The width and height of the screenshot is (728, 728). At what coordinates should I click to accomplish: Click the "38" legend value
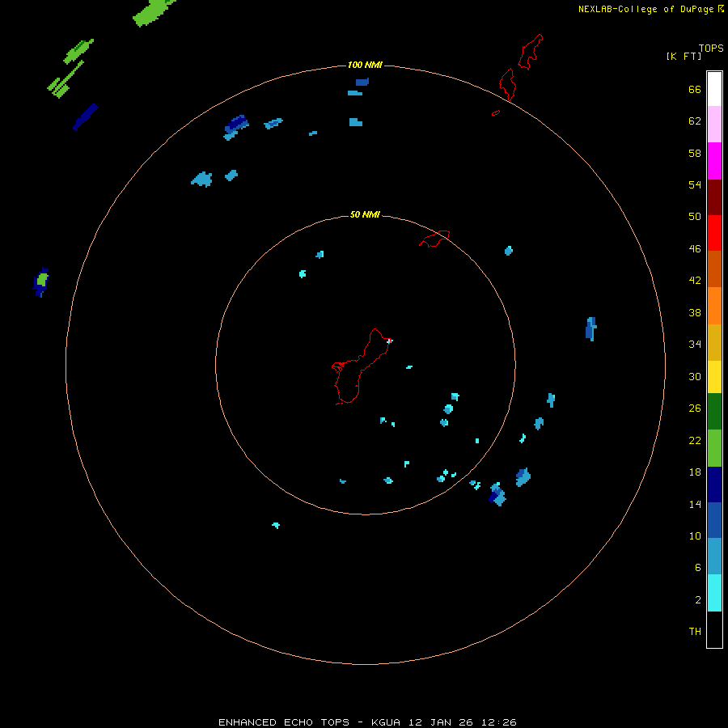tap(695, 313)
